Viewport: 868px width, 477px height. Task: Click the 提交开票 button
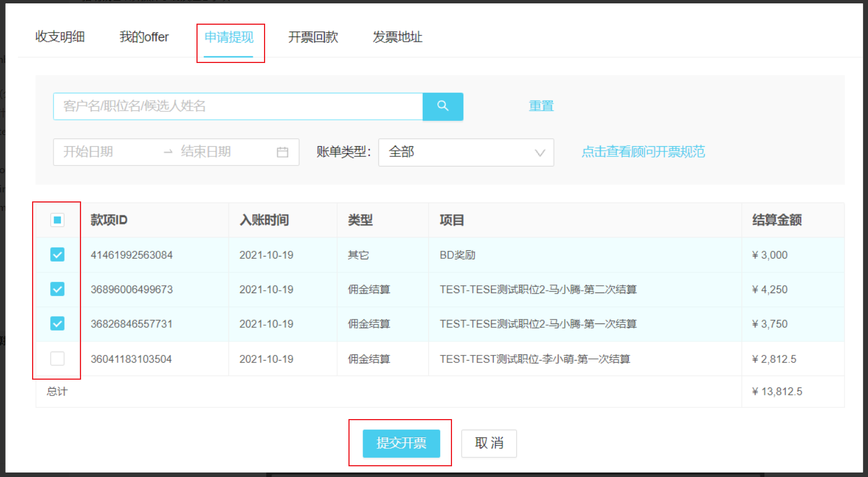pyautogui.click(x=401, y=443)
